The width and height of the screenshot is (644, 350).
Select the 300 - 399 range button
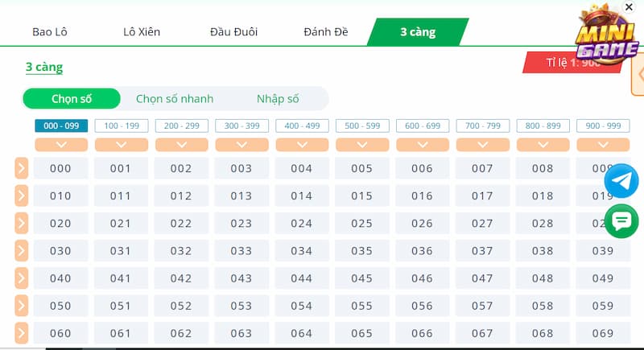coord(242,126)
